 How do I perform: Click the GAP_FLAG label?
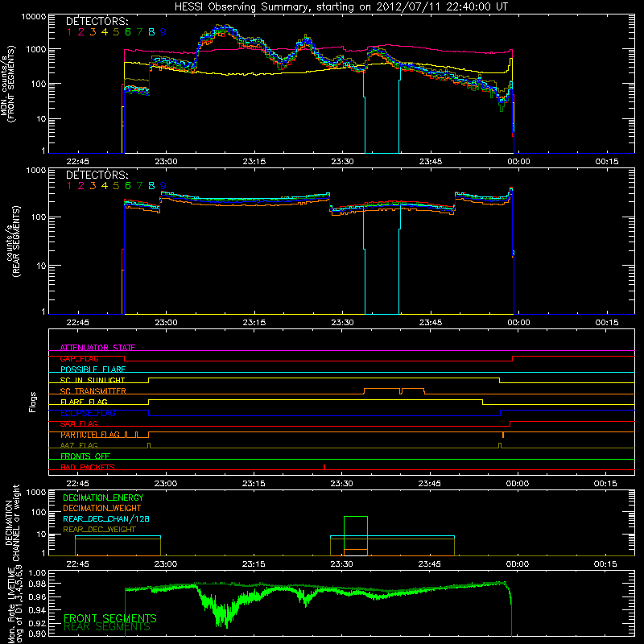pos(79,358)
